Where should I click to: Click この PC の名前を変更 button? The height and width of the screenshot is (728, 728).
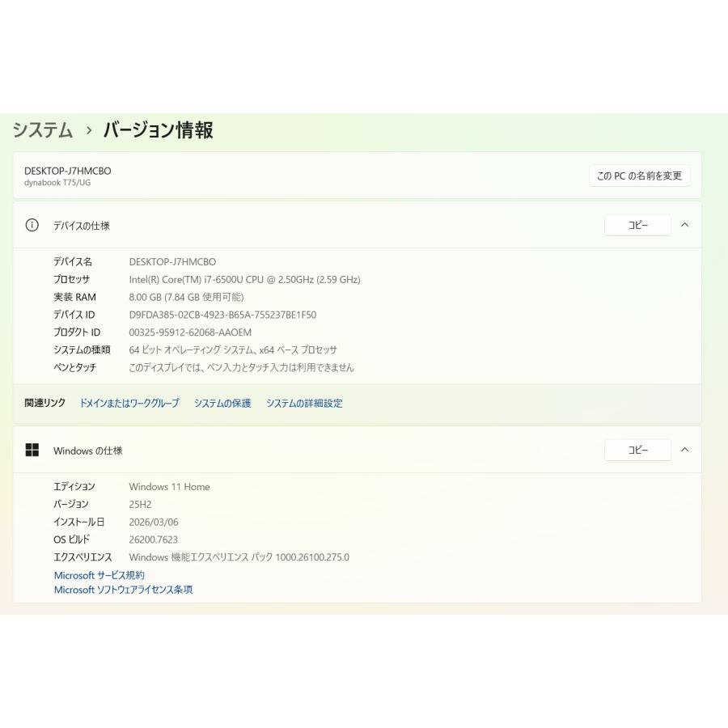639,176
